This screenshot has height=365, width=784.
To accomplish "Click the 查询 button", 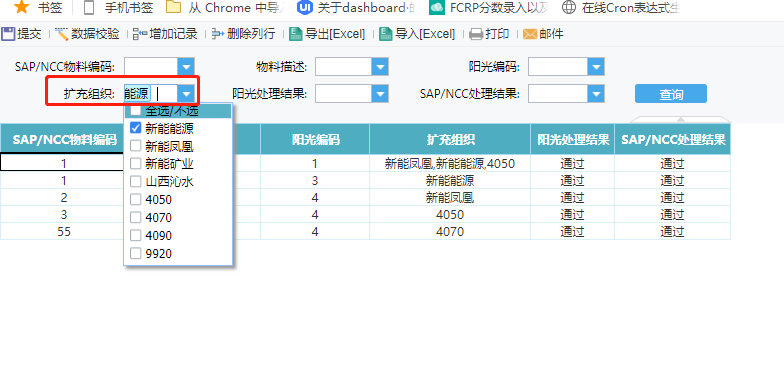I will click(670, 94).
